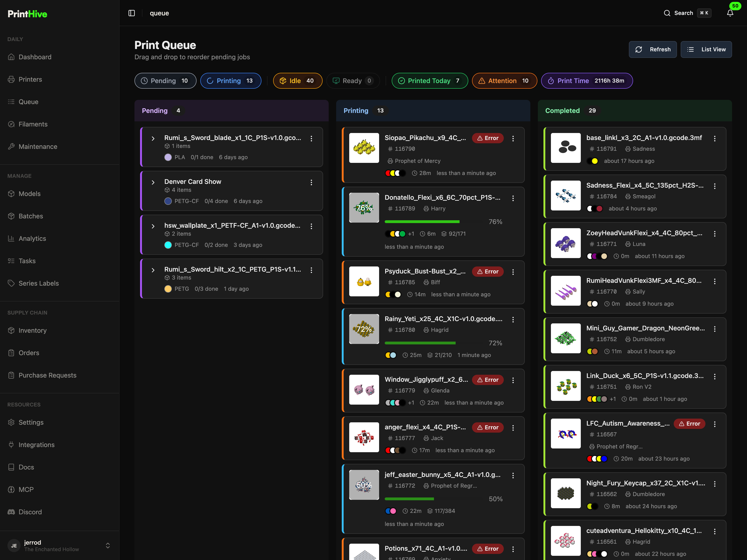Open kebab menu for Donatello_Flexi job
This screenshot has width=747, height=560.
pos(513,198)
